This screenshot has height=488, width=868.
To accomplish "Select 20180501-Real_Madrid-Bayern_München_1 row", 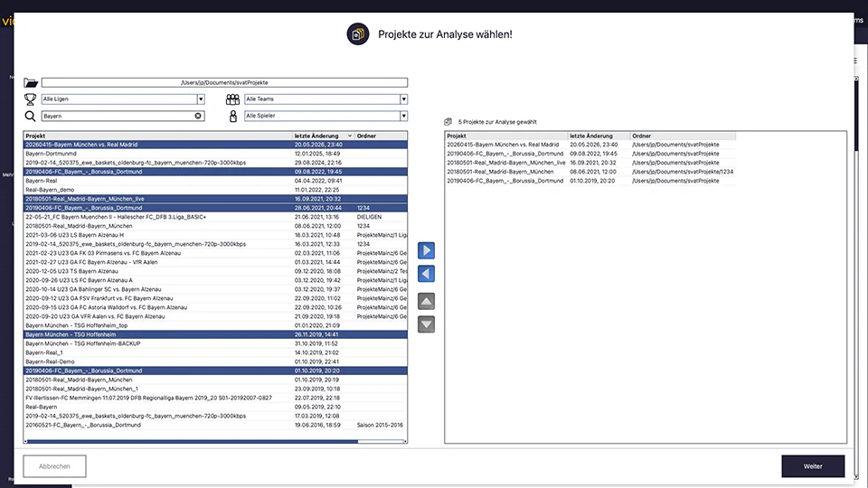I will pos(215,389).
